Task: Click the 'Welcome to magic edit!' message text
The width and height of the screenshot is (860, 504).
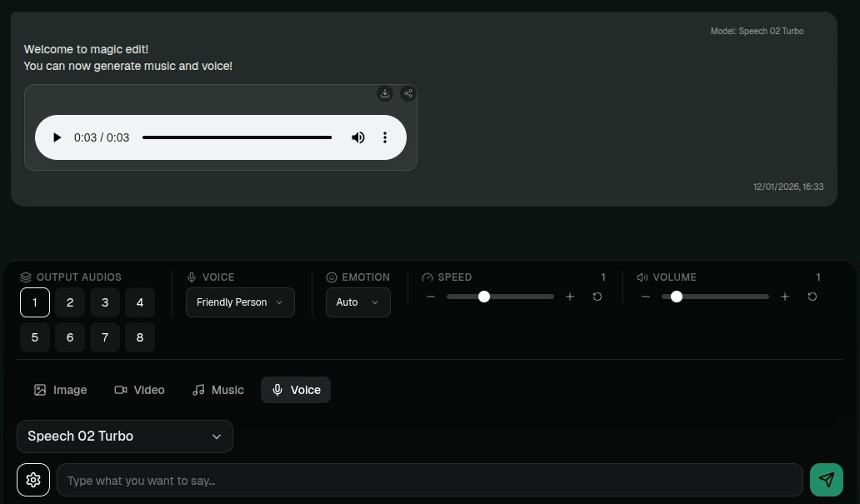Action: pos(86,49)
